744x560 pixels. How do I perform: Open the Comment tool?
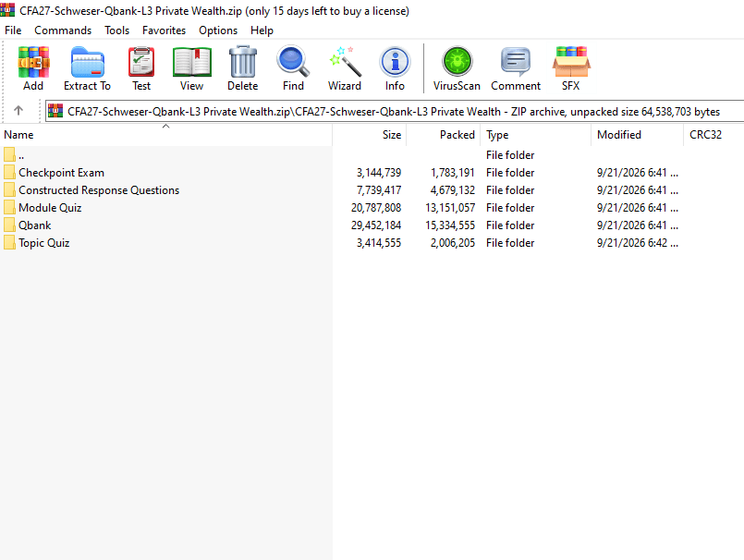(516, 67)
